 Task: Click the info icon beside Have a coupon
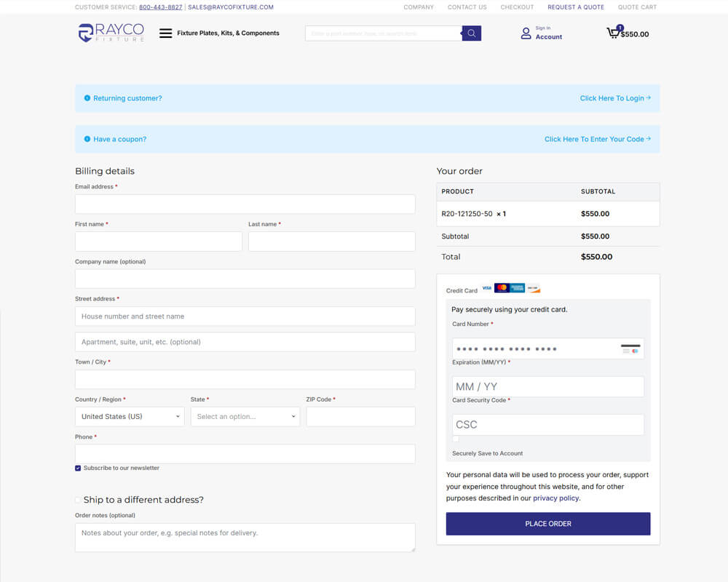(87, 139)
